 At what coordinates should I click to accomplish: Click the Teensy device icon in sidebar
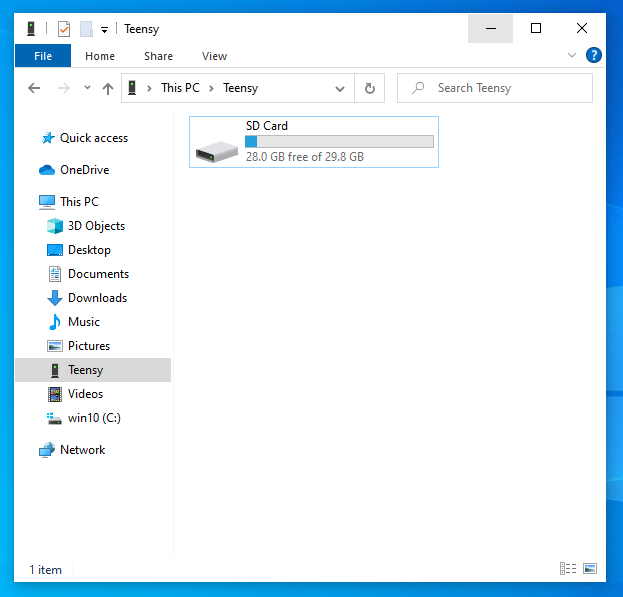coord(55,370)
